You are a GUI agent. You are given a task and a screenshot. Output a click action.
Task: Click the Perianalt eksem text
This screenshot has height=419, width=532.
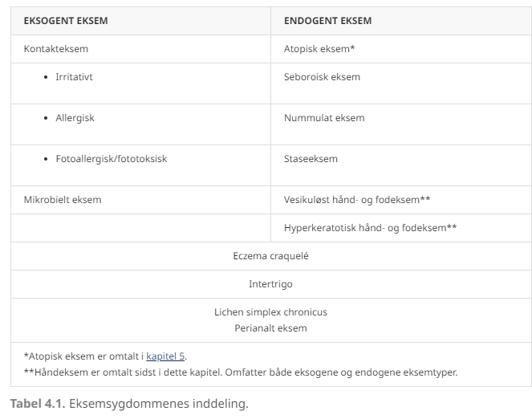coord(270,328)
